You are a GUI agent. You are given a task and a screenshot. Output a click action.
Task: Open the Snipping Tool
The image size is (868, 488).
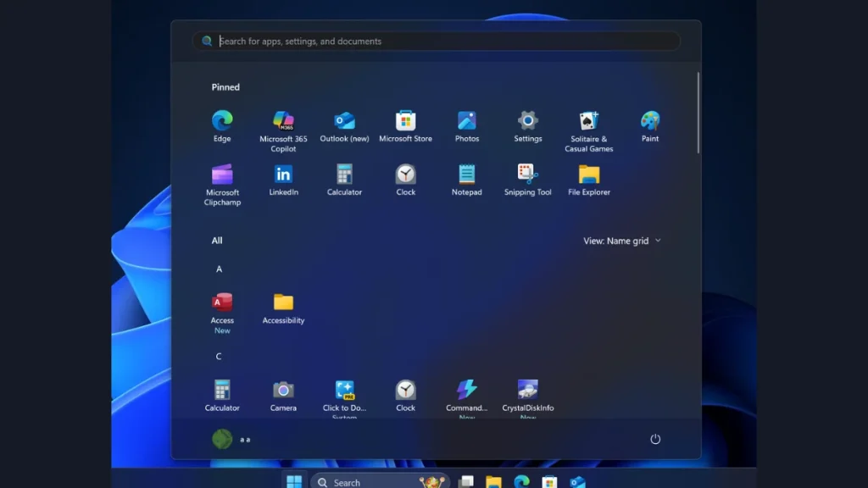click(527, 180)
